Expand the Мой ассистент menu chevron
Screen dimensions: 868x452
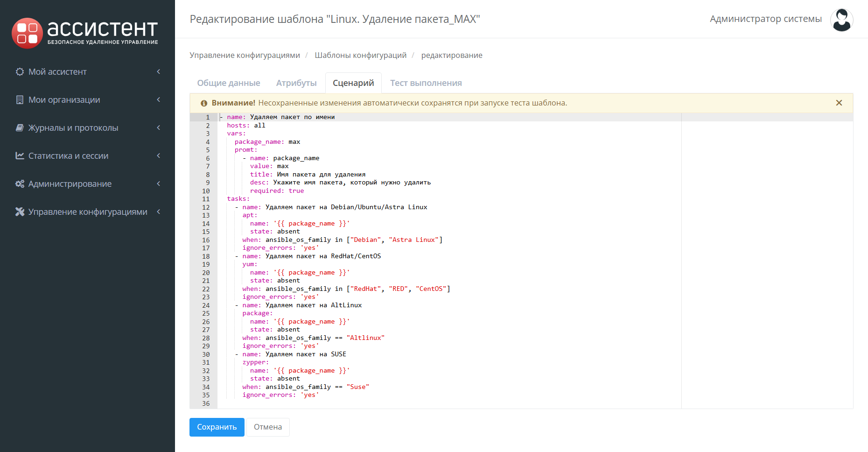tap(159, 72)
